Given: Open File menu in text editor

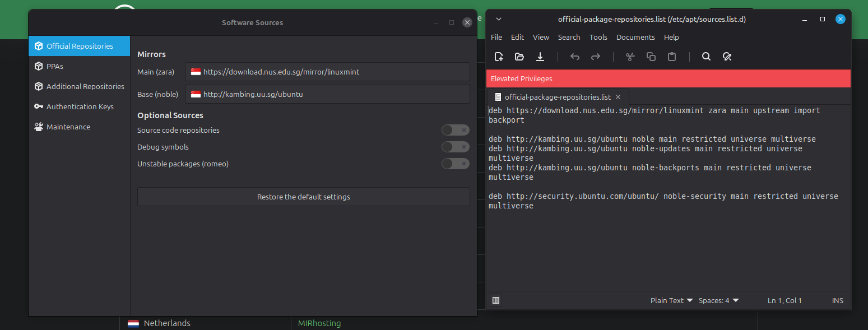Looking at the screenshot, I should (x=496, y=37).
